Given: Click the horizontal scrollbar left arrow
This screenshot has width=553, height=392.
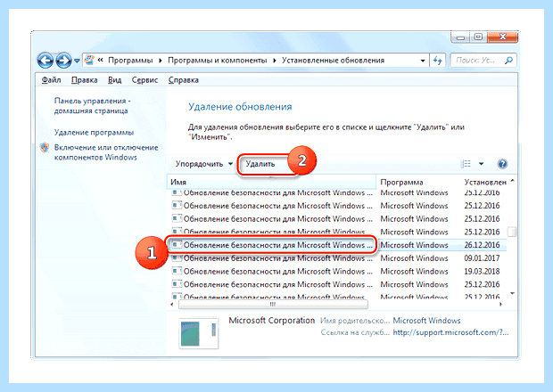Looking at the screenshot, I should [x=172, y=305].
